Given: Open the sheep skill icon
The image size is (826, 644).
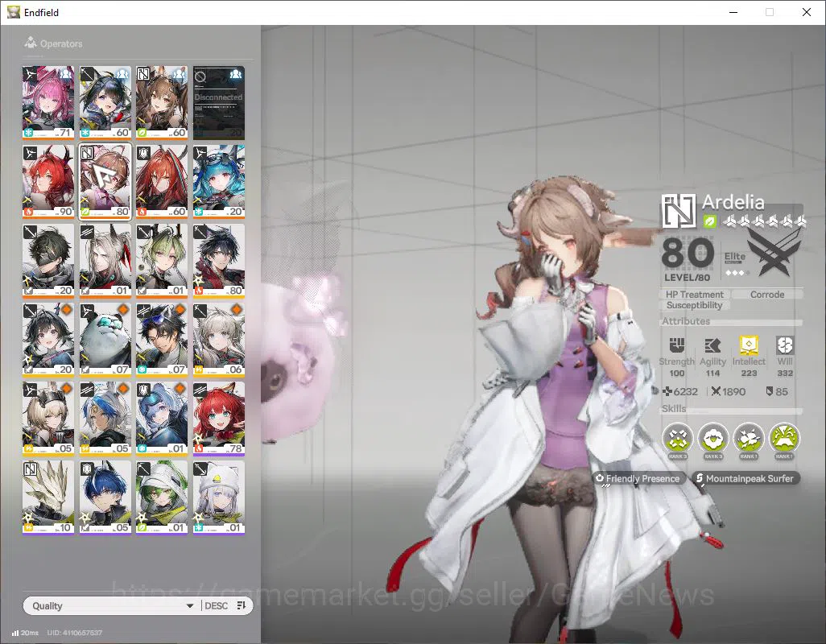Looking at the screenshot, I should 713,438.
